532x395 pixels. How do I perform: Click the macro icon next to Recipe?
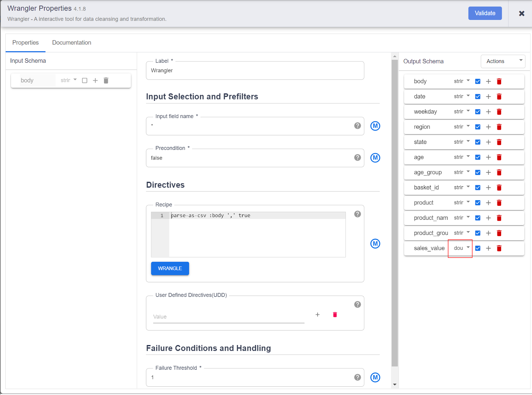(375, 244)
